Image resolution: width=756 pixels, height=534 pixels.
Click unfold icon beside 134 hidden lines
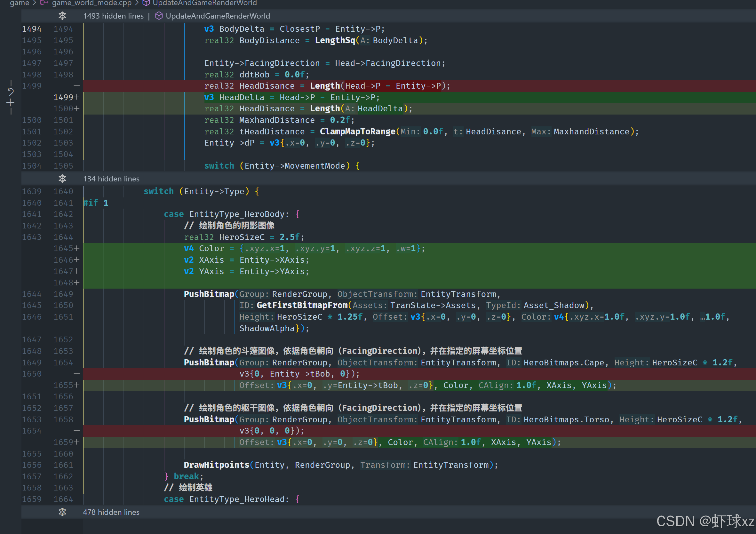coord(62,179)
